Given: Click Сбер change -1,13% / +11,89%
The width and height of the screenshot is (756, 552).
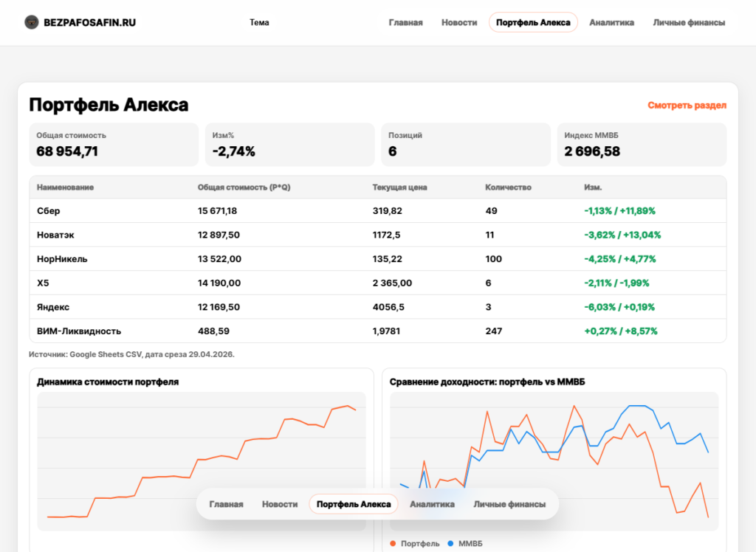Looking at the screenshot, I should pos(619,210).
